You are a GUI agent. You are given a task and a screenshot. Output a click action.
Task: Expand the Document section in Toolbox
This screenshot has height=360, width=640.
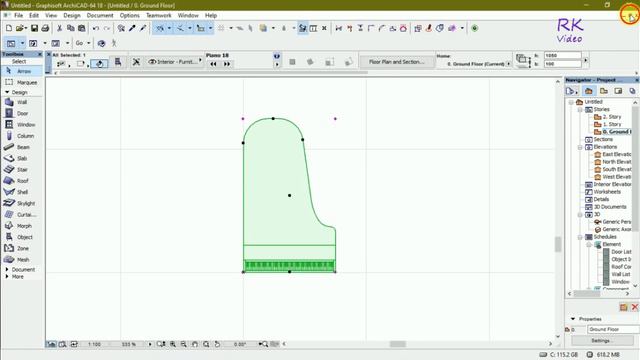click(7, 269)
